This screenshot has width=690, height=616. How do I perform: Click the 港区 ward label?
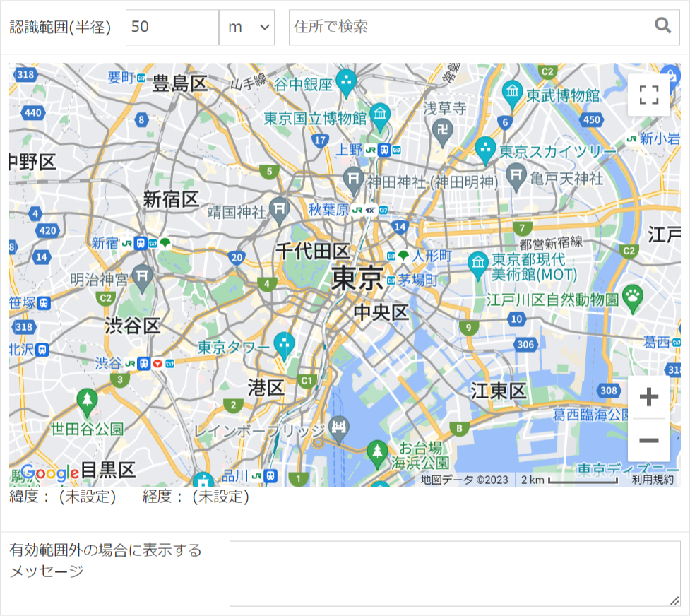point(266,388)
